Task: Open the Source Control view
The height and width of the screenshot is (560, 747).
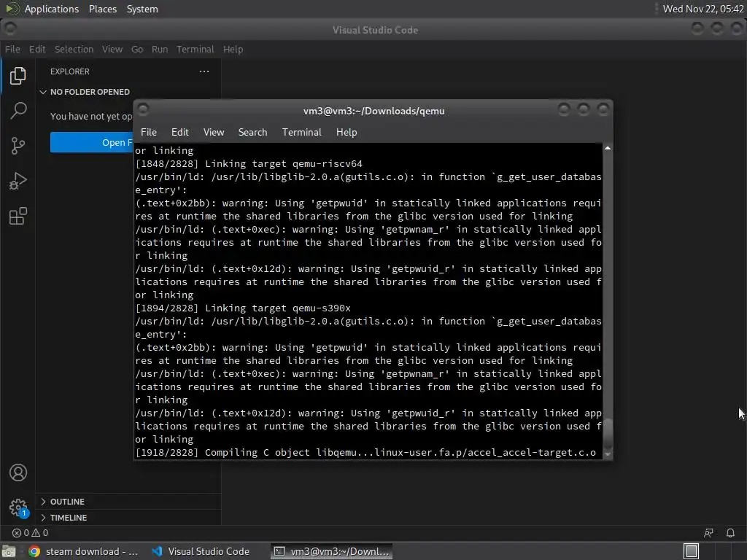Action: click(x=18, y=146)
